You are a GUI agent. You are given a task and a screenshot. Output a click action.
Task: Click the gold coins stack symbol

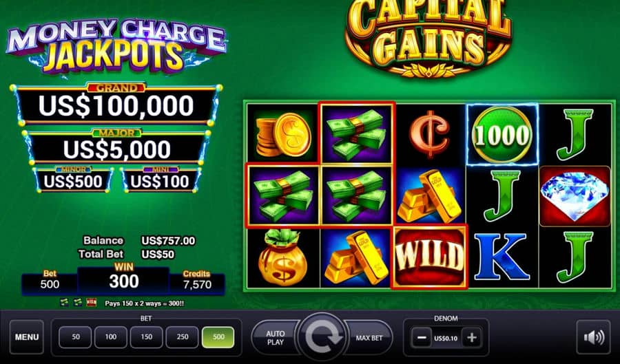coord(284,135)
